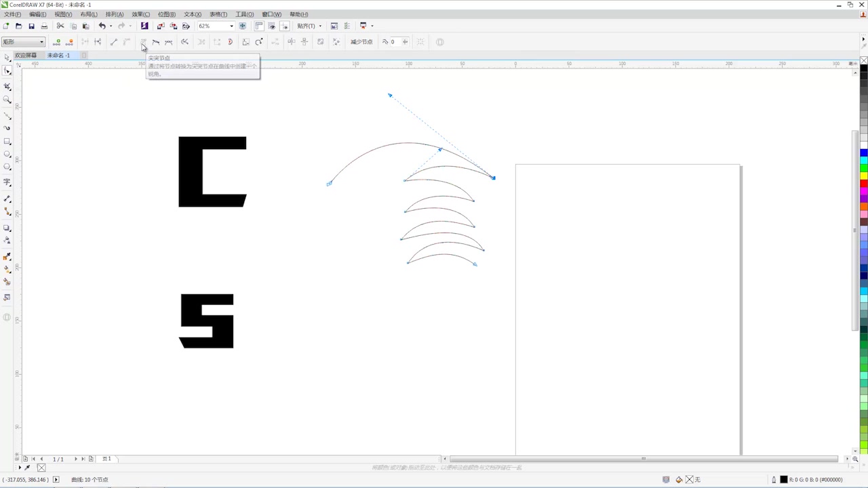Go to the last page arrow
Image resolution: width=868 pixels, height=488 pixels.
tap(83, 459)
